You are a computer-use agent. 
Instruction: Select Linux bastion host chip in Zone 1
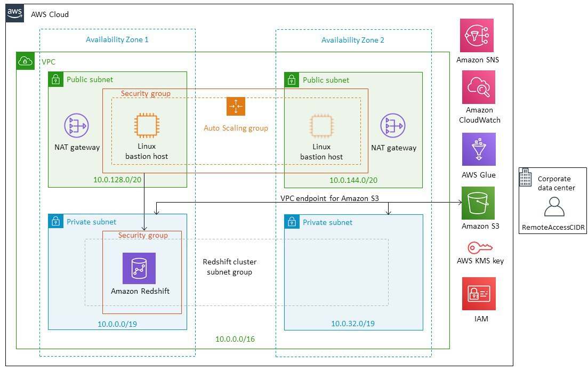(147, 125)
